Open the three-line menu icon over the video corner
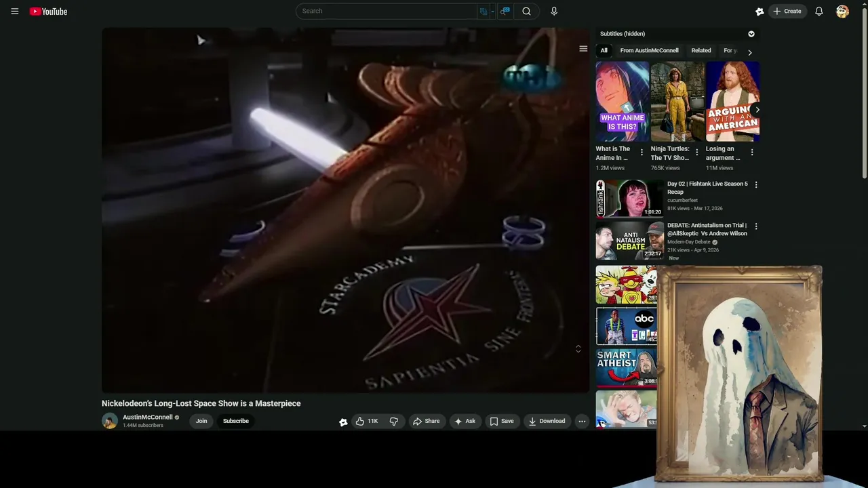Image resolution: width=868 pixels, height=488 pixels. [x=583, y=49]
